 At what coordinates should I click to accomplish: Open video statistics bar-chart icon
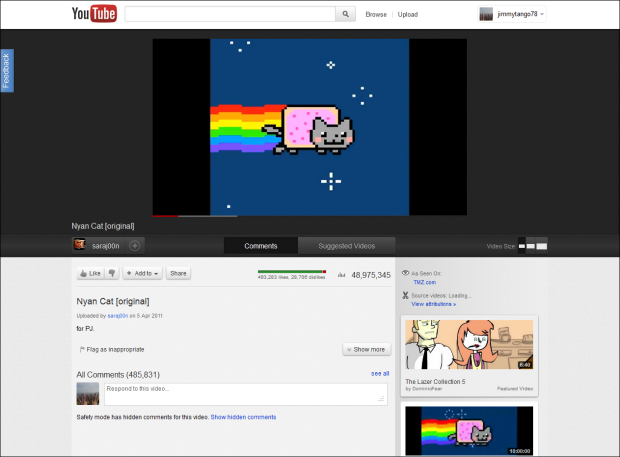click(341, 273)
